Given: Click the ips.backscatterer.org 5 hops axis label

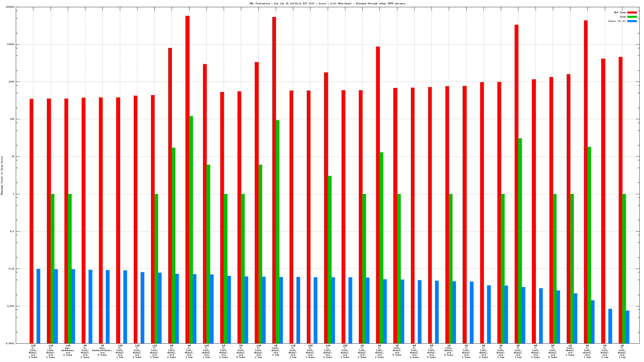Looking at the screenshot, I should 102,350.
